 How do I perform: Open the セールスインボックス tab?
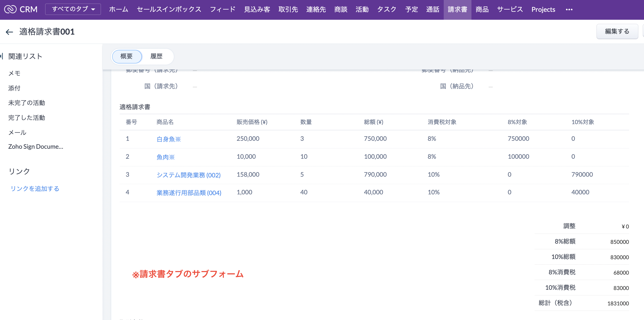pyautogui.click(x=169, y=9)
